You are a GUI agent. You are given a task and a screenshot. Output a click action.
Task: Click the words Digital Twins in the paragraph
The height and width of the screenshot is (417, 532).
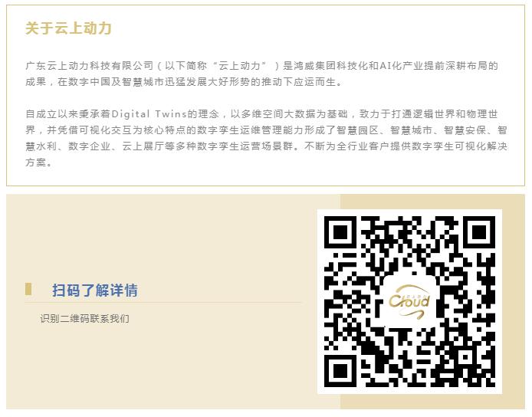(149, 113)
